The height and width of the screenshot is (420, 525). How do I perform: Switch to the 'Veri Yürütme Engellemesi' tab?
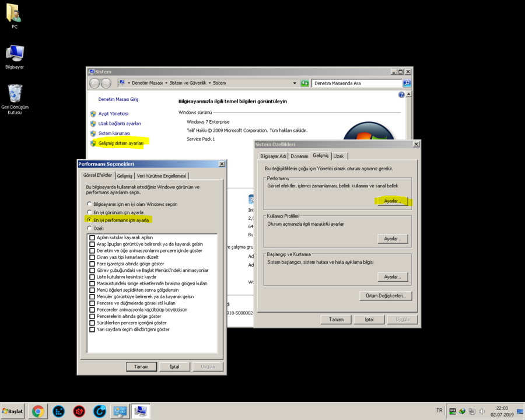[162, 176]
